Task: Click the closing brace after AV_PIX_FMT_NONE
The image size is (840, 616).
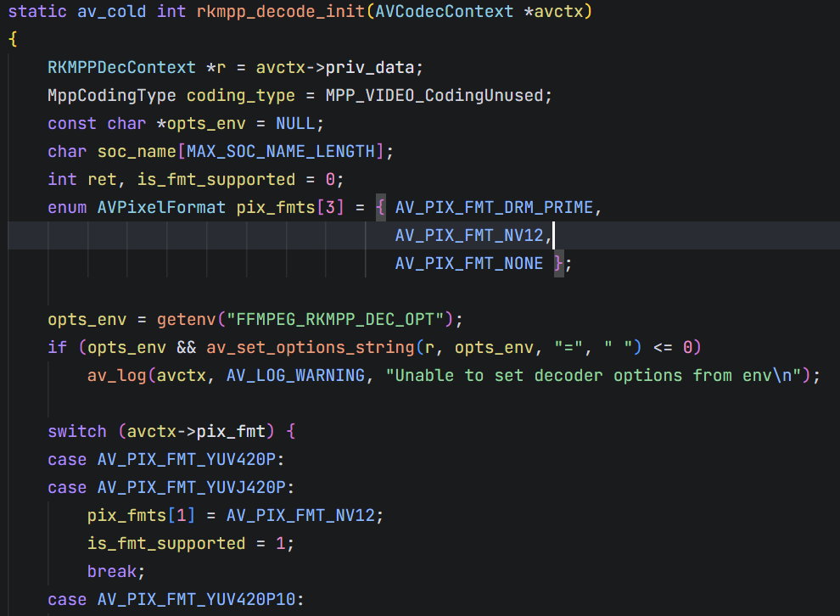Action: 559,264
